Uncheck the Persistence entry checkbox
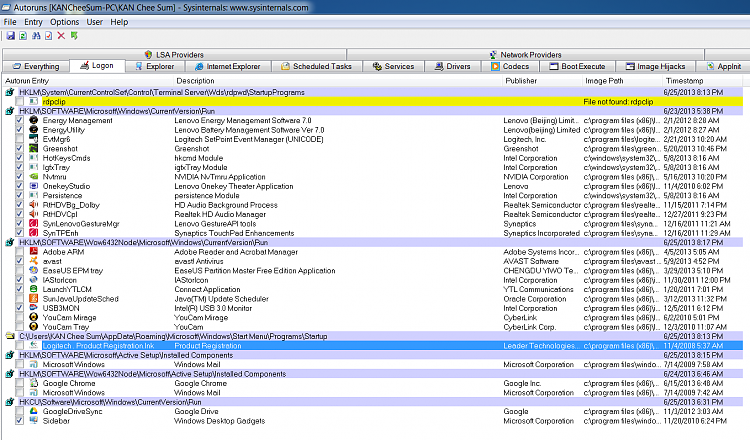The height and width of the screenshot is (440, 750). pyautogui.click(x=20, y=196)
